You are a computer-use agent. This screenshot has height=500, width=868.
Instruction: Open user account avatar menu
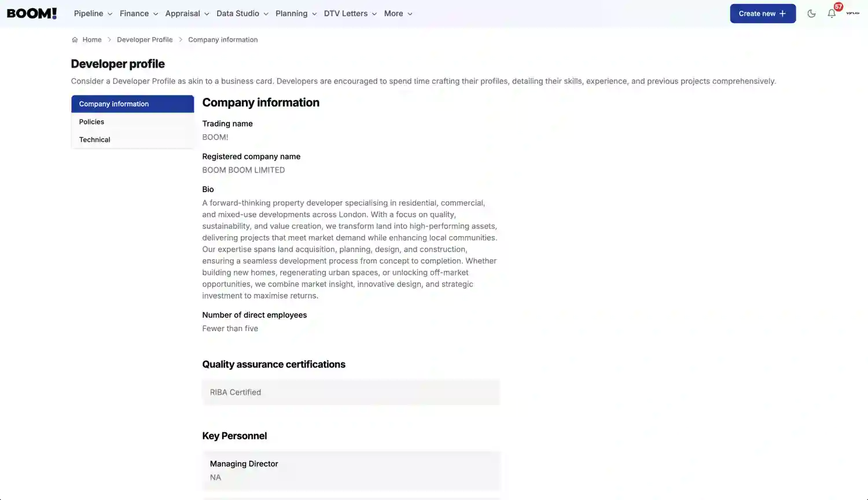pyautogui.click(x=853, y=13)
